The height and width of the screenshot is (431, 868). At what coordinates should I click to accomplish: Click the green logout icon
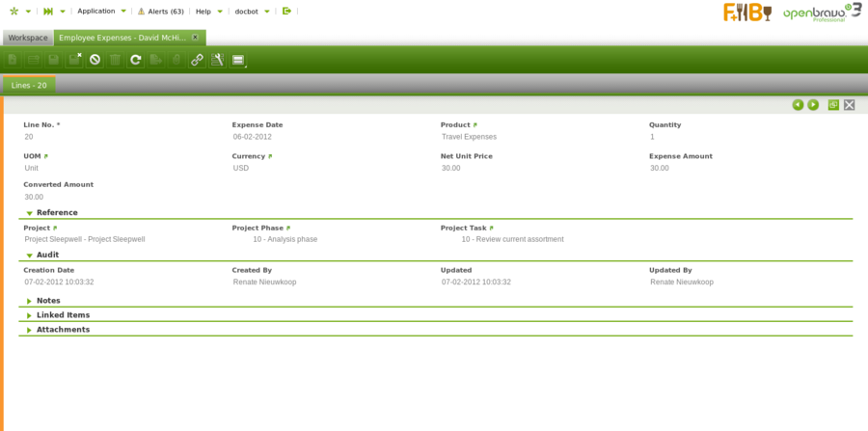coord(286,11)
